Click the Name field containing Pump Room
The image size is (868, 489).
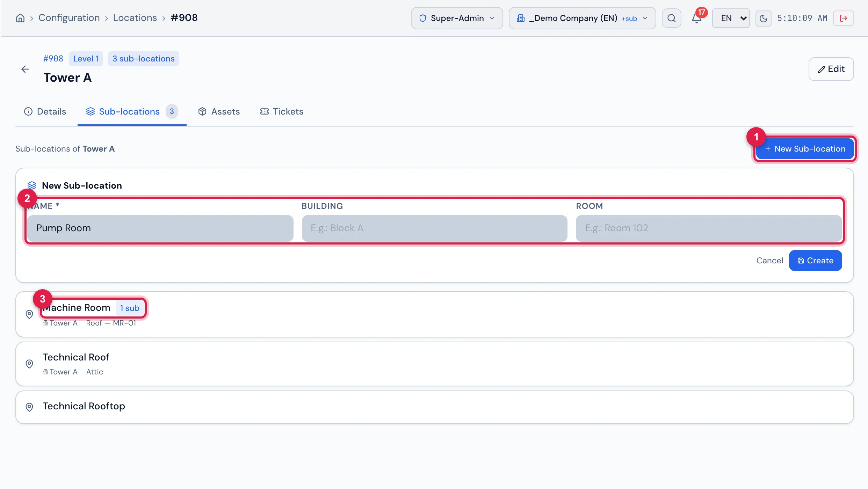pos(160,228)
